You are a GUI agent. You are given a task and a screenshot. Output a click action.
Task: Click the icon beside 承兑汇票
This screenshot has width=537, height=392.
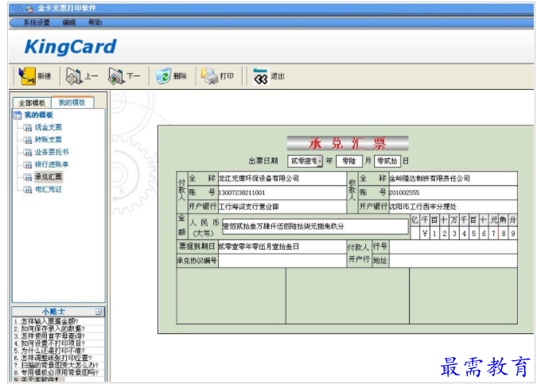pos(27,177)
